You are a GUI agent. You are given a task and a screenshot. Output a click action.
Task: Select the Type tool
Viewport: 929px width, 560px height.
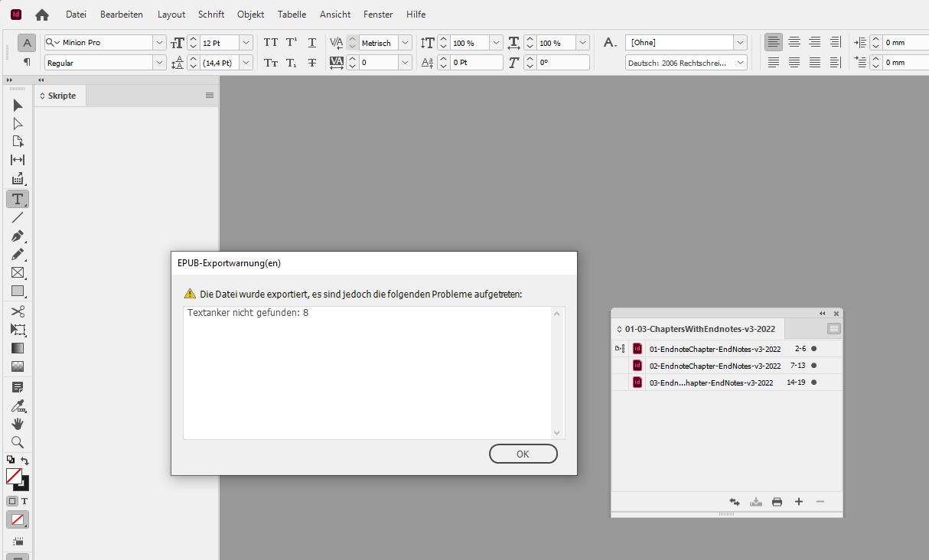click(18, 199)
